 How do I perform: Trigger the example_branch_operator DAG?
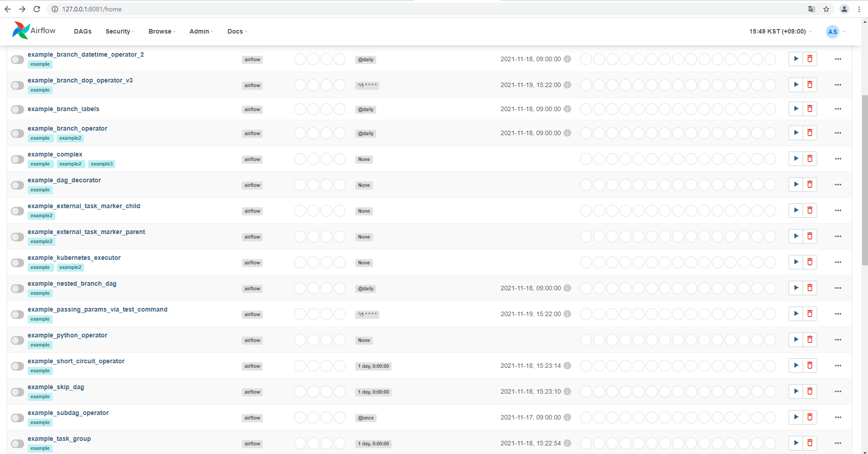point(796,133)
